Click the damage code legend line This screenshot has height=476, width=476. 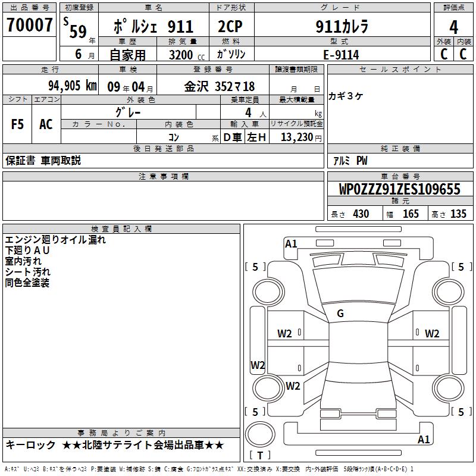point(209,469)
